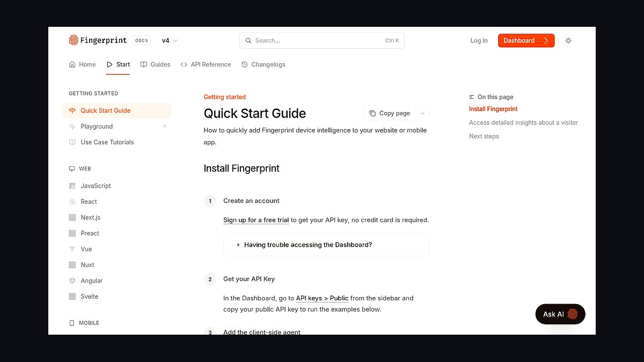Viewport: 644px width, 362px height.
Task: Go to the Home tab
Action: (x=83, y=64)
